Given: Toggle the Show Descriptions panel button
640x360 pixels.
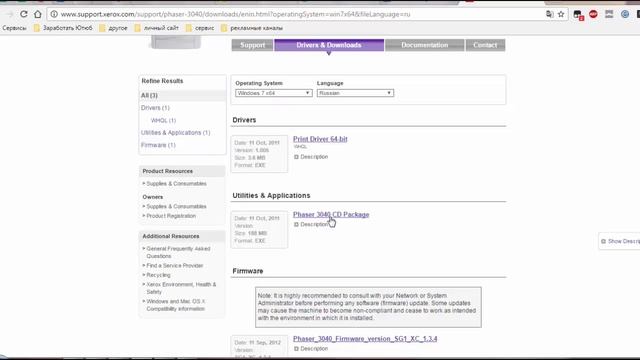Looking at the screenshot, I should pyautogui.click(x=620, y=241).
